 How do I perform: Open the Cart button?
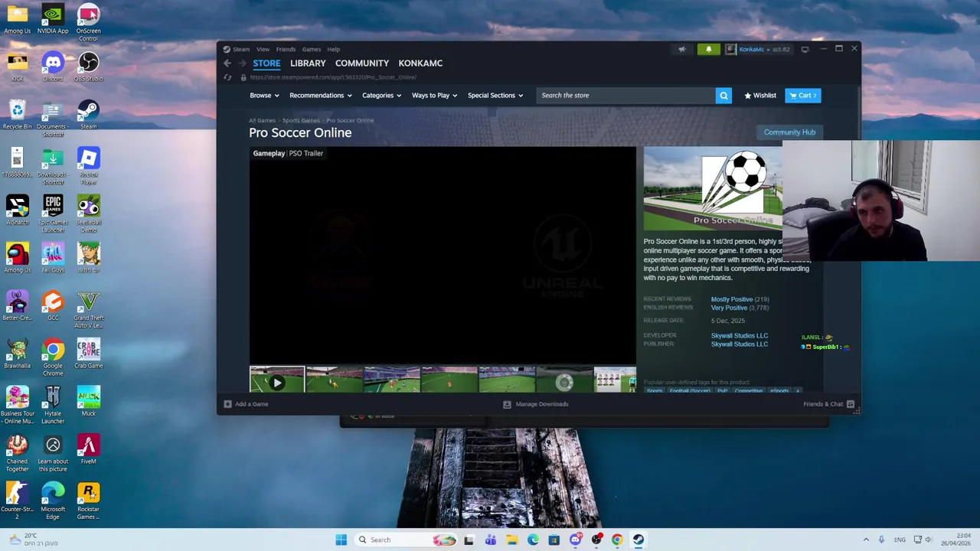[x=802, y=96]
